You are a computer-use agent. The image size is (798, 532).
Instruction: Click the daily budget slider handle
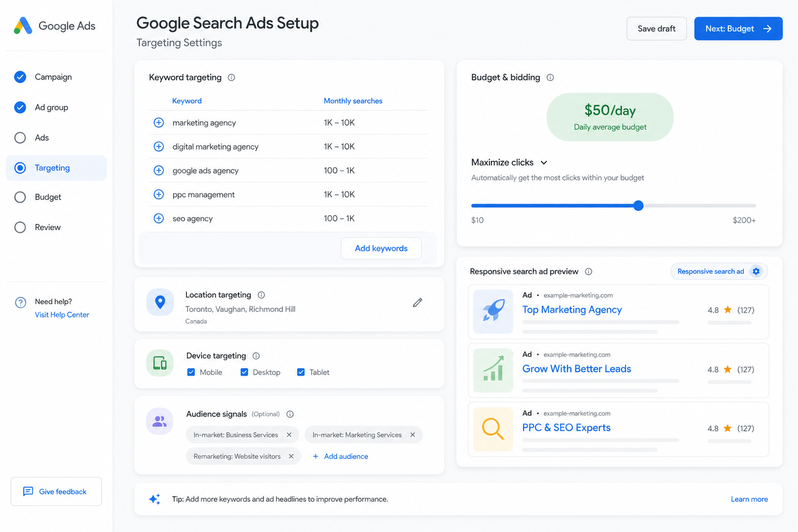tap(639, 206)
